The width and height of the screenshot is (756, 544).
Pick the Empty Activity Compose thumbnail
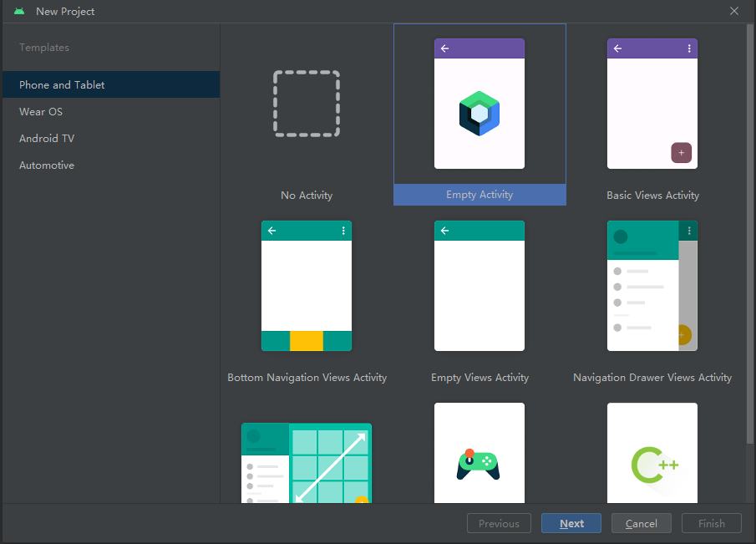tap(479, 104)
